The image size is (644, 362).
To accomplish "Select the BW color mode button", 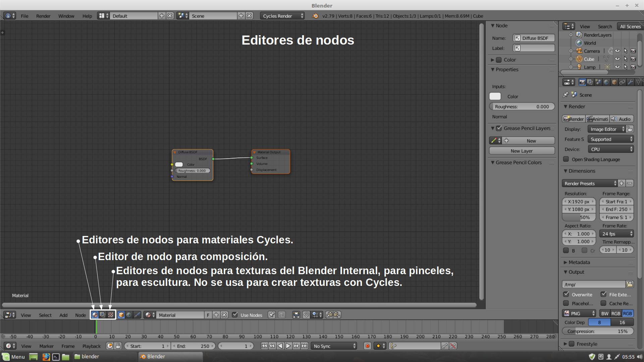I will pyautogui.click(x=604, y=313).
